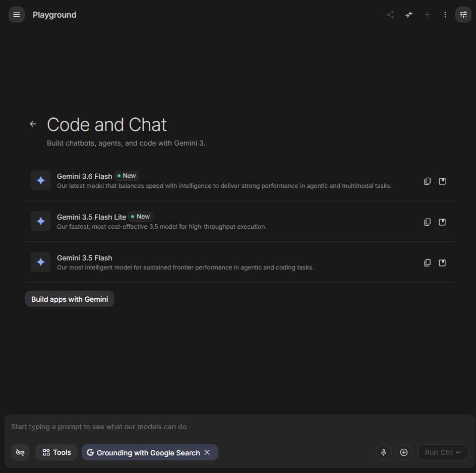The height and width of the screenshot is (473, 476).
Task: Click the Gemini 3.5 Flash Lite description text
Action: click(x=162, y=227)
